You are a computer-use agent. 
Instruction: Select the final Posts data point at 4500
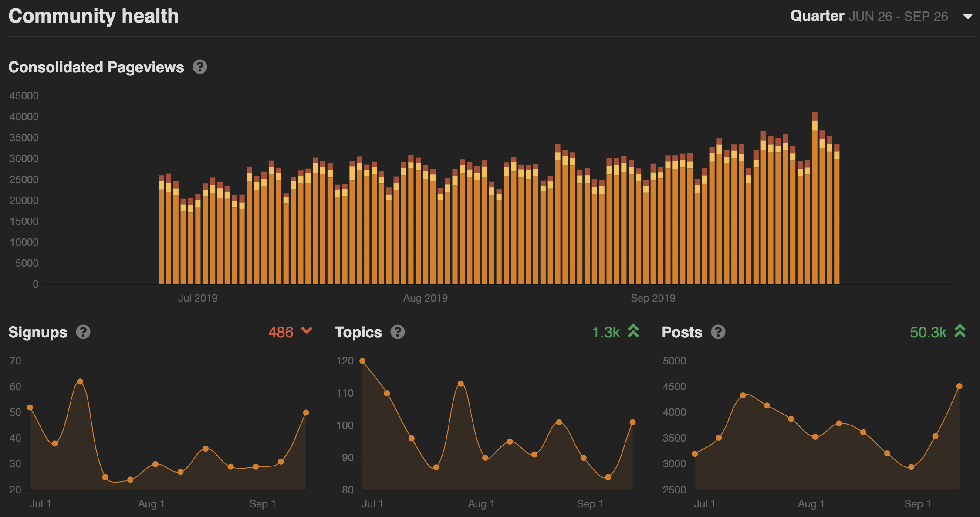click(960, 386)
